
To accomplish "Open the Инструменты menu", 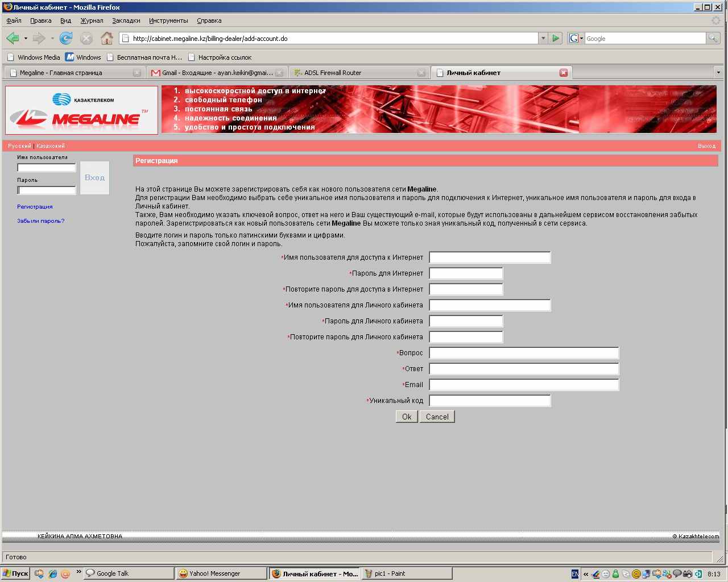I will pyautogui.click(x=168, y=20).
